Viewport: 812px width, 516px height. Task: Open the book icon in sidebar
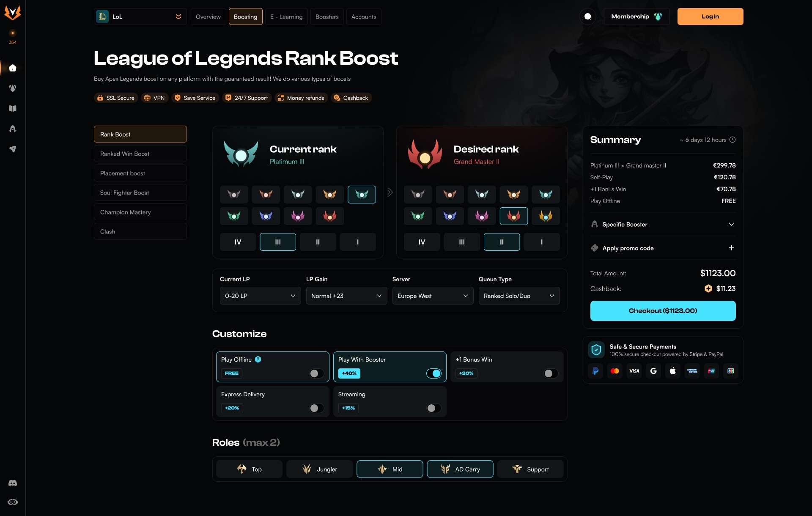13,109
